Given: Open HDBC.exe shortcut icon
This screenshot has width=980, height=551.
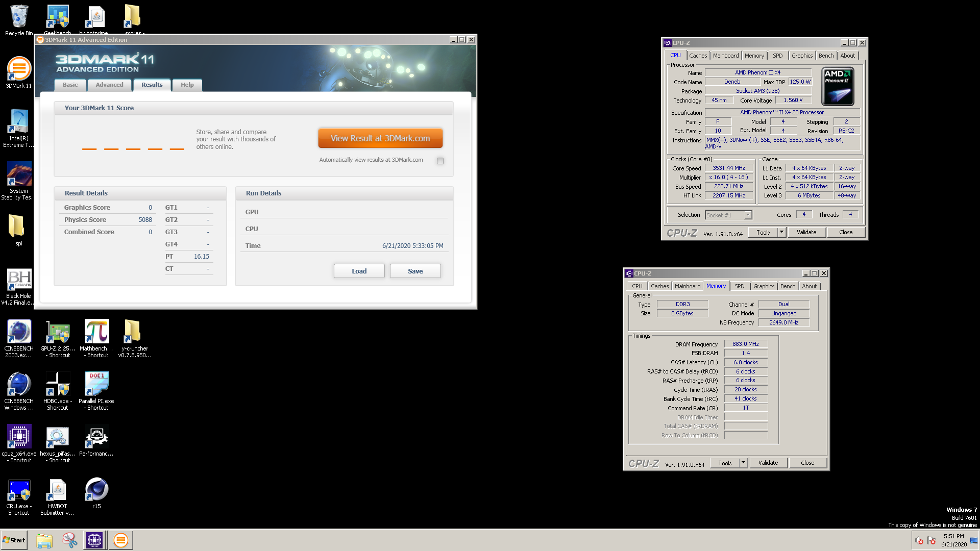Looking at the screenshot, I should [58, 391].
